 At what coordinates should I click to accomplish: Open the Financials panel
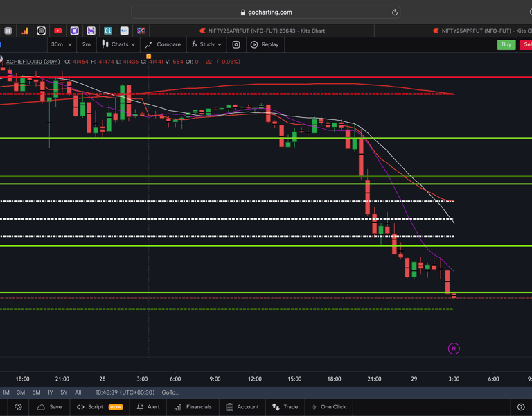point(193,407)
